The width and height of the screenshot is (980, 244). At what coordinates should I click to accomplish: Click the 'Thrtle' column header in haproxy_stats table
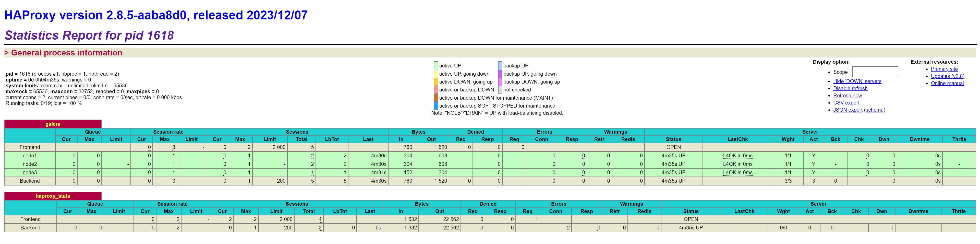pyautogui.click(x=959, y=211)
